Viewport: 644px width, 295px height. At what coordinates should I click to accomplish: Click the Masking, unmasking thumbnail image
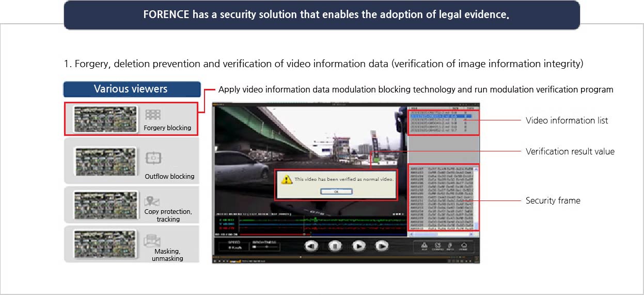(106, 244)
